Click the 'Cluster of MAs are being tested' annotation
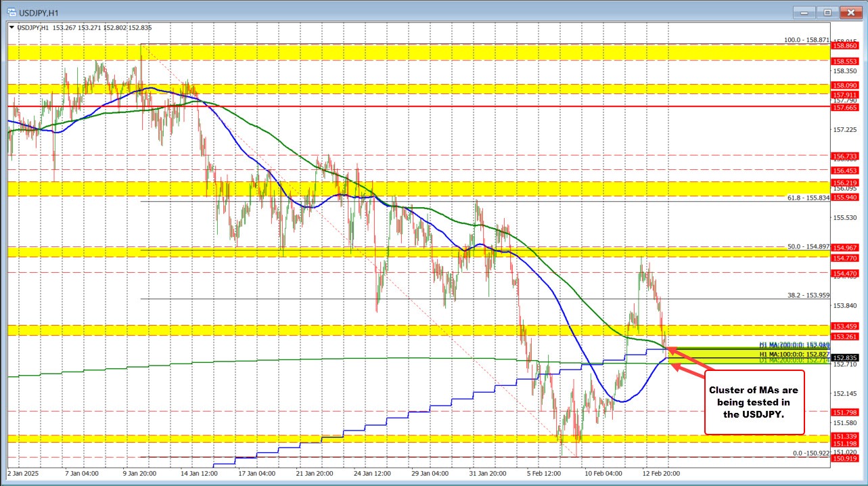 (x=753, y=403)
